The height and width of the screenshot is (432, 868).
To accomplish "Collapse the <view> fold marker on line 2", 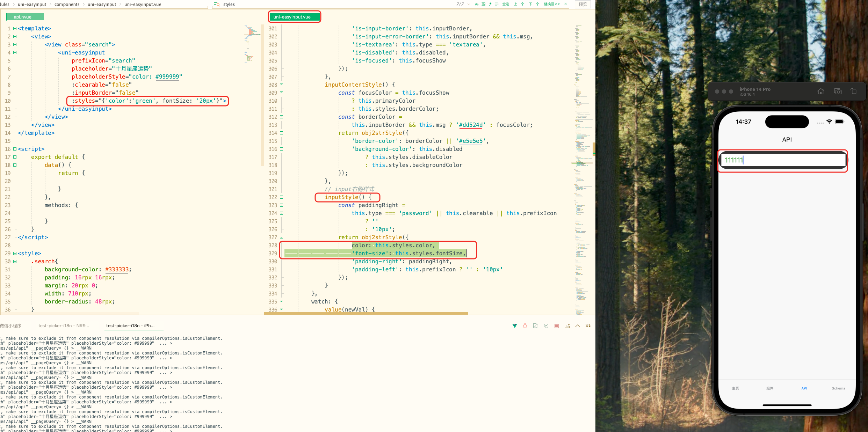I will (15, 37).
